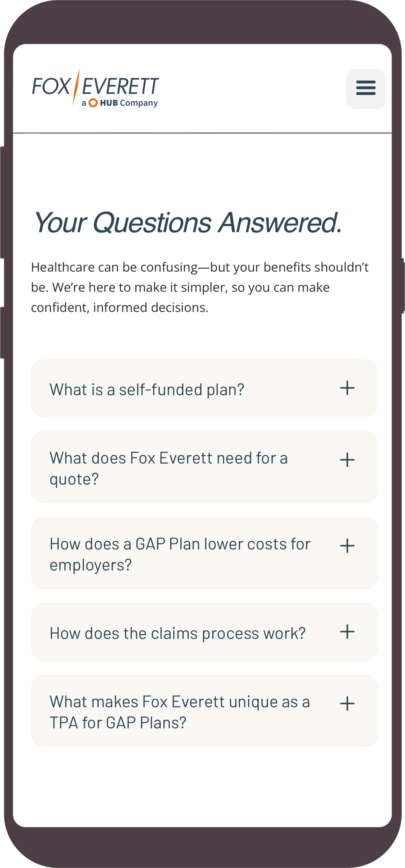Expand "How does the claims process work?"
This screenshot has width=405, height=868.
click(x=177, y=633)
